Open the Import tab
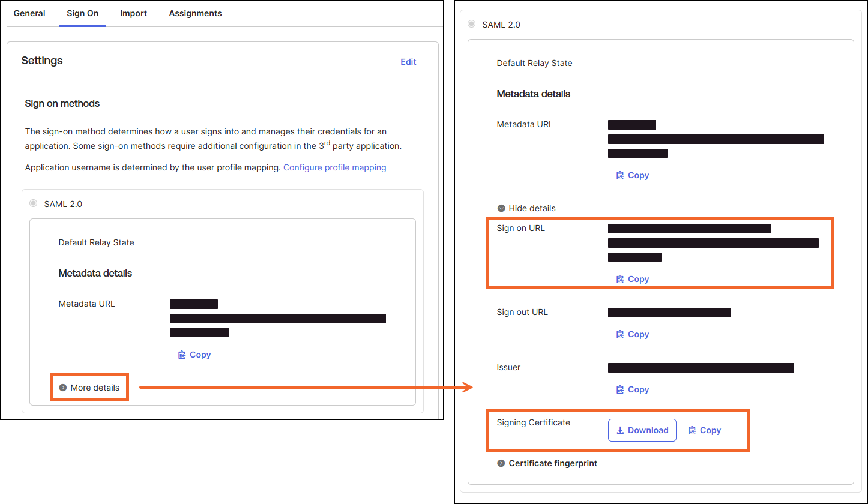 (x=133, y=13)
